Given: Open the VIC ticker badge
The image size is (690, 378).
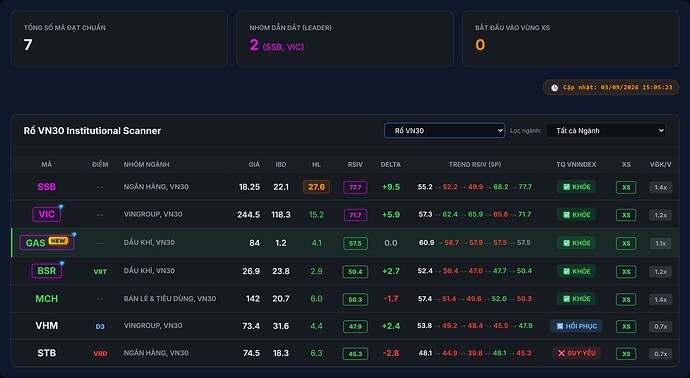Looking at the screenshot, I should click(x=47, y=214).
